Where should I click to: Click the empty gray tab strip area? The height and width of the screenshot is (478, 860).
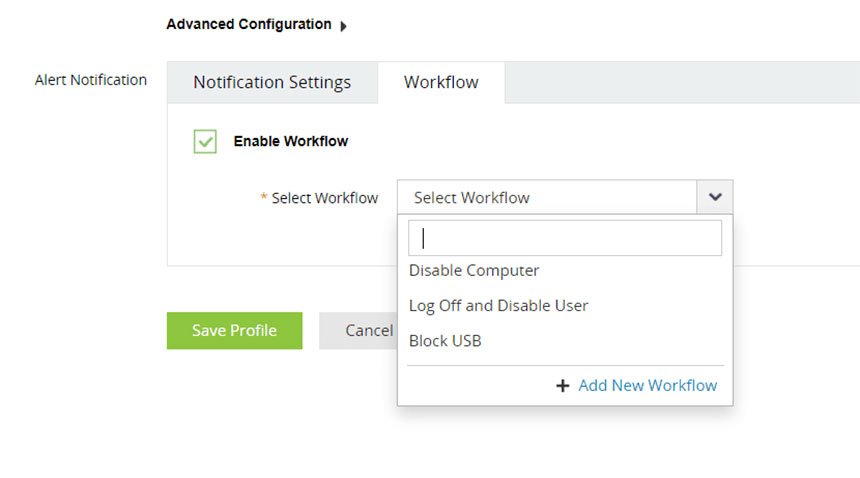[x=680, y=82]
